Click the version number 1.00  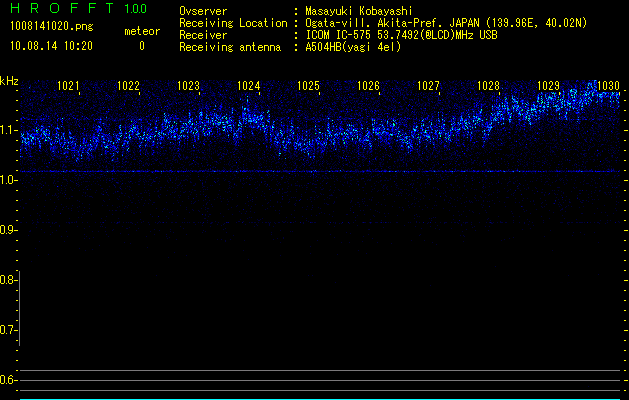tap(135, 9)
